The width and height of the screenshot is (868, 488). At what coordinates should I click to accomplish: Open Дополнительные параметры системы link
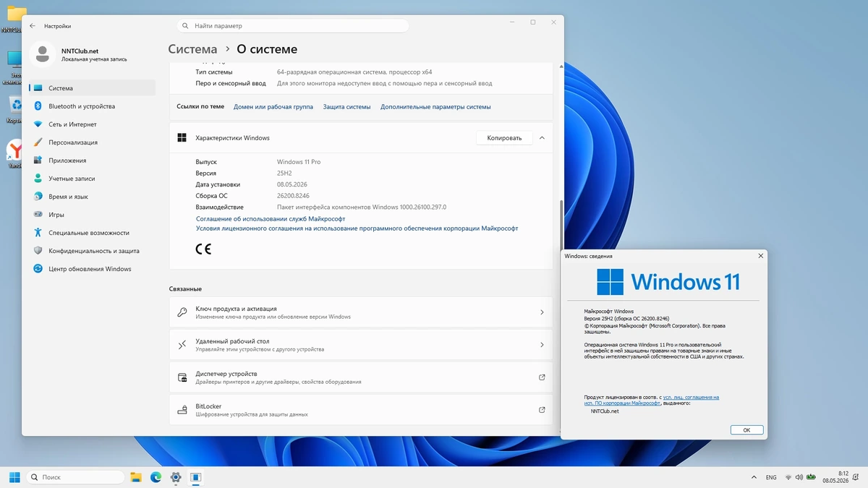435,107
